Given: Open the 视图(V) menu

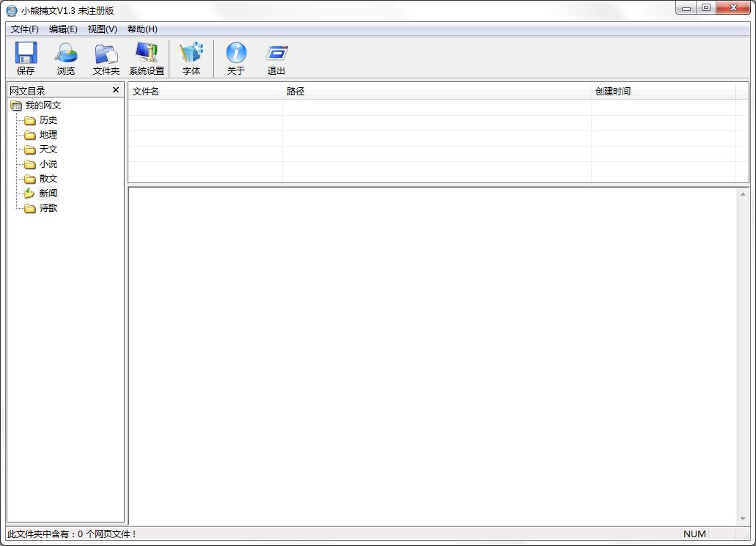Looking at the screenshot, I should tap(102, 29).
